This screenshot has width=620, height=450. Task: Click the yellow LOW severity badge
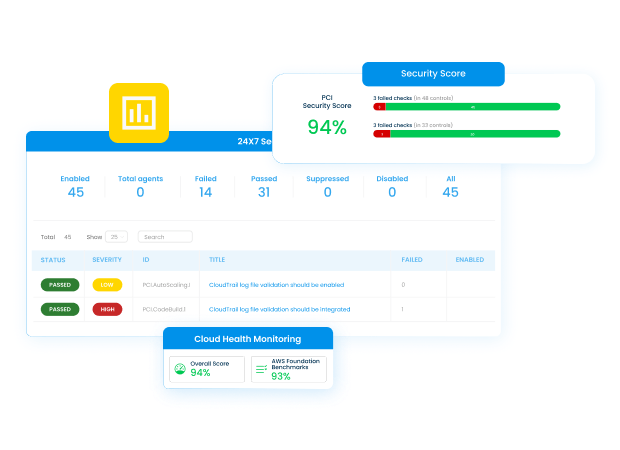click(x=107, y=285)
